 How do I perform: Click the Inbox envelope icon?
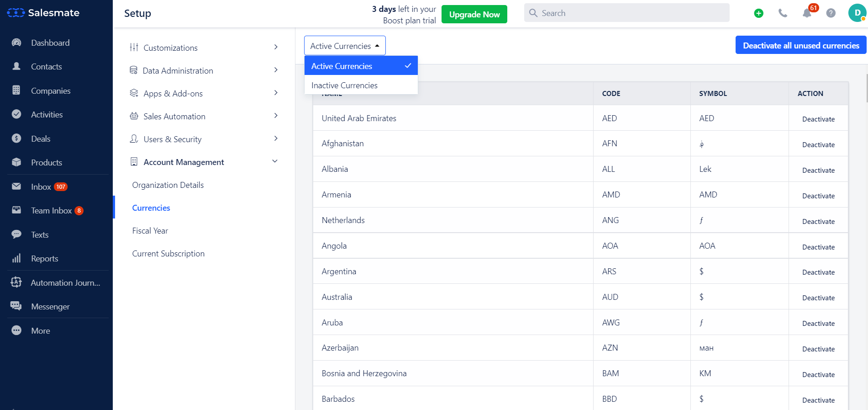click(x=16, y=186)
